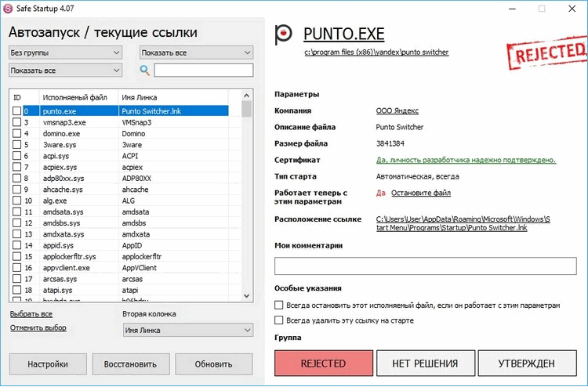Open the green certificate confirmation link

(x=466, y=160)
